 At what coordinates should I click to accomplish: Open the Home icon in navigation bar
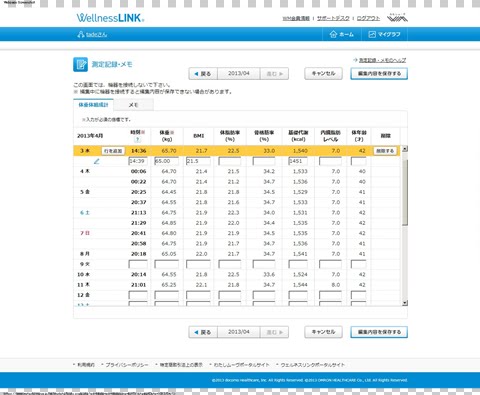[x=333, y=34]
